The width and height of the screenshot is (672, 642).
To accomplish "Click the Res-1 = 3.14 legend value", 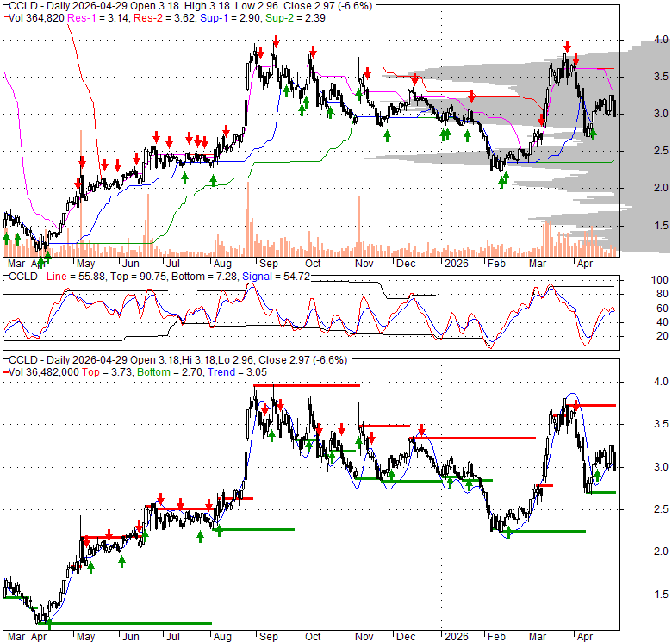I will pos(98,18).
